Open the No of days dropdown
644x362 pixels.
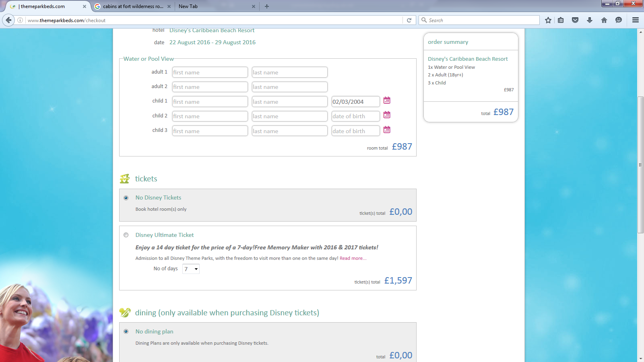coord(191,269)
